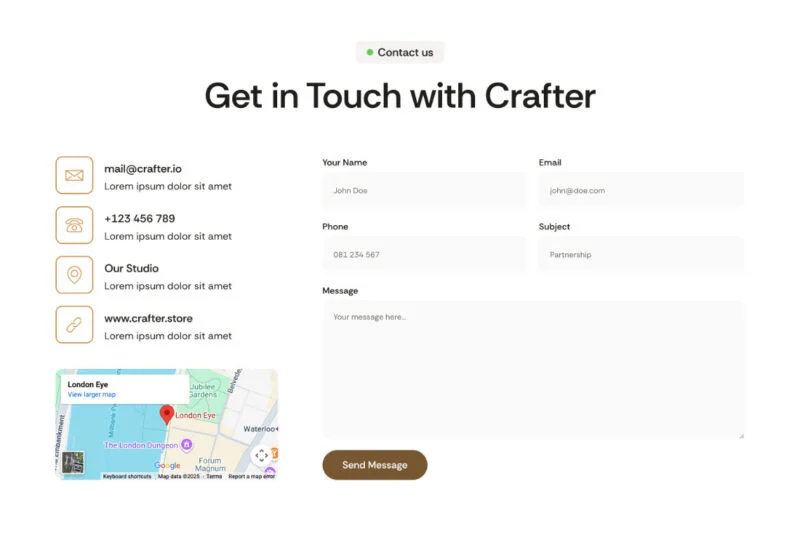Click the Message field label
The height and width of the screenshot is (533, 800).
pyautogui.click(x=340, y=291)
